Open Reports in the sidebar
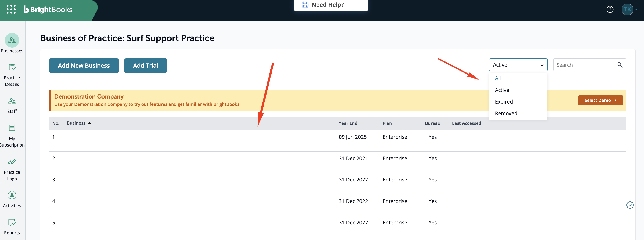The image size is (644, 240). click(x=12, y=227)
